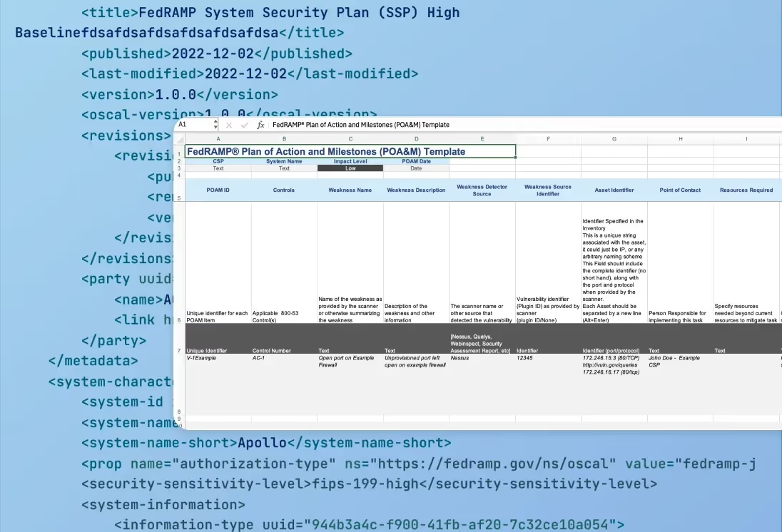The height and width of the screenshot is (532, 782).
Task: Select the Weakness Name header cell
Action: (350, 190)
